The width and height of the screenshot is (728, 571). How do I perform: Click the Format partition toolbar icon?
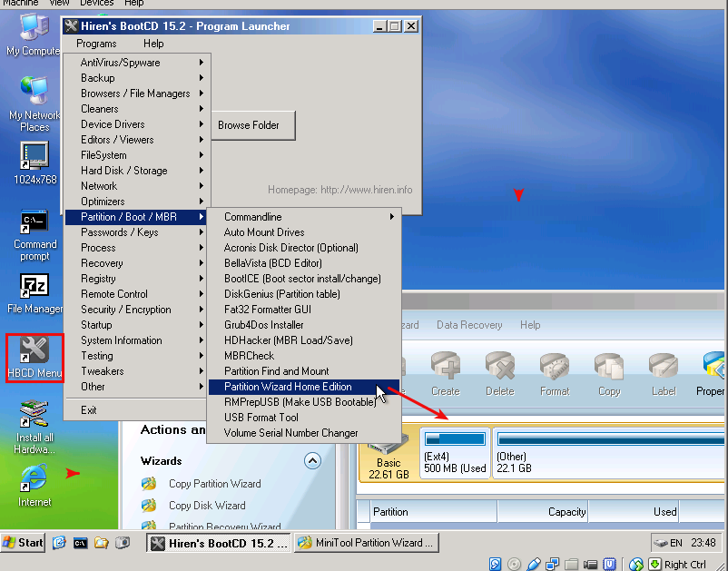point(555,373)
